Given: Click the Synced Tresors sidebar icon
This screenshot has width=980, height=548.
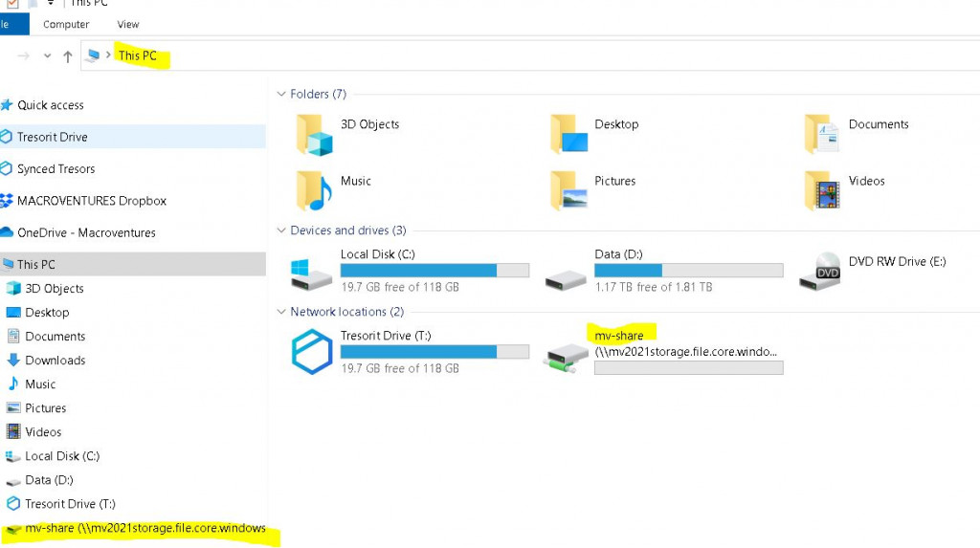Looking at the screenshot, I should click(7, 168).
